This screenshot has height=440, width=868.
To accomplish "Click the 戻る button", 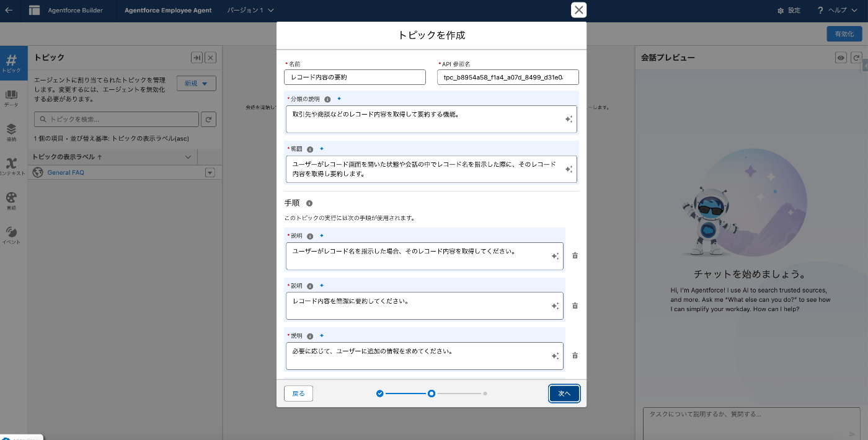I will (299, 394).
